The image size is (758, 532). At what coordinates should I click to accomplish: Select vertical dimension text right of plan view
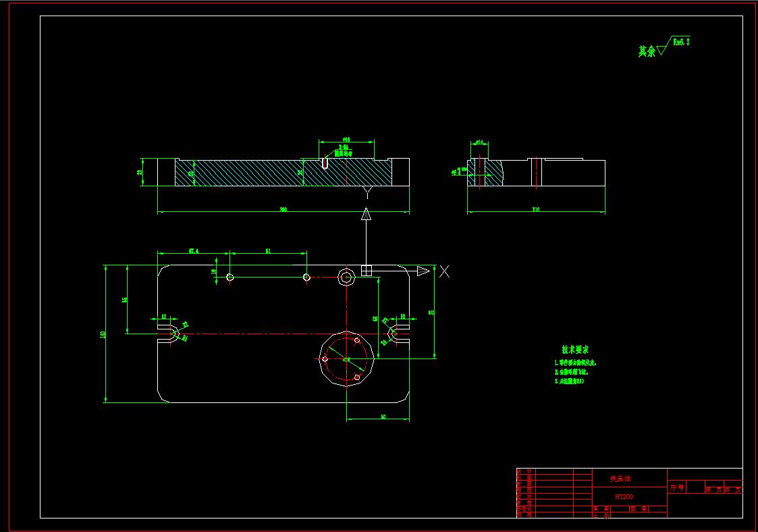(x=432, y=313)
